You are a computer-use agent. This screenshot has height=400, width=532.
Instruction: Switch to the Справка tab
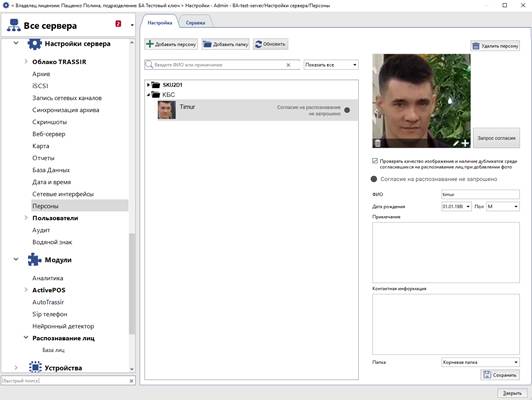(x=195, y=23)
